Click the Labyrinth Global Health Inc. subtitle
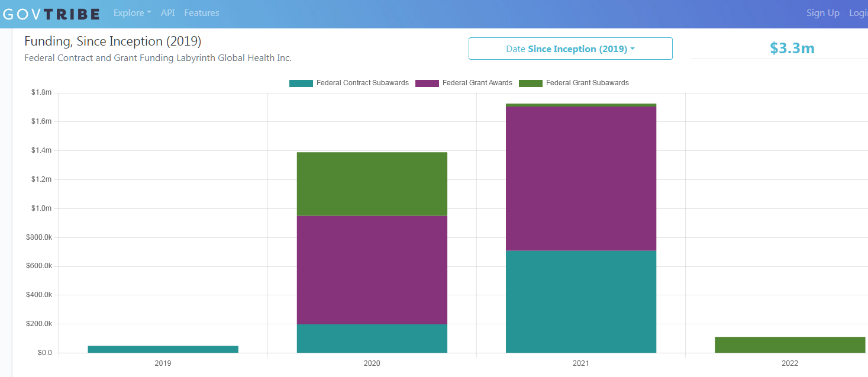The height and width of the screenshot is (377, 868). tap(158, 58)
